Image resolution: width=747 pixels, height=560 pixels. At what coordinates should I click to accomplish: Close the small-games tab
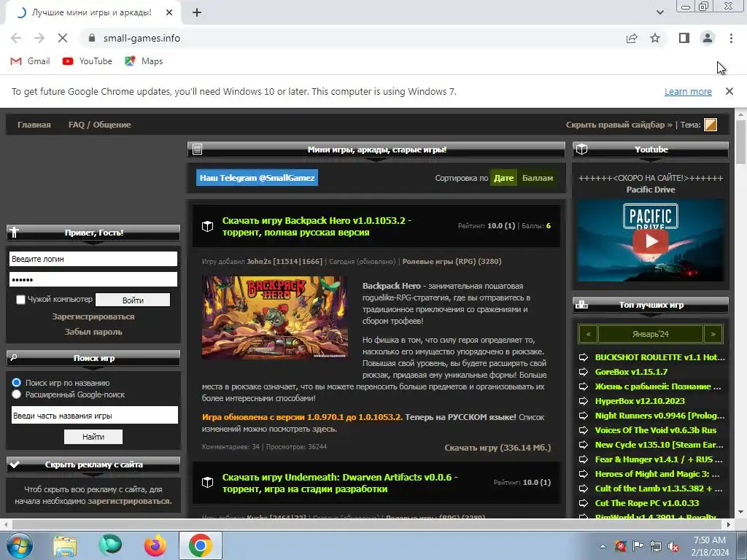(x=169, y=13)
